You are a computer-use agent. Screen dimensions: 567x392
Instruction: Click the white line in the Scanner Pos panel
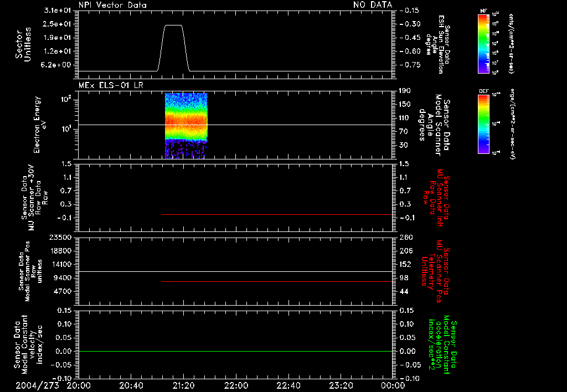(235, 271)
